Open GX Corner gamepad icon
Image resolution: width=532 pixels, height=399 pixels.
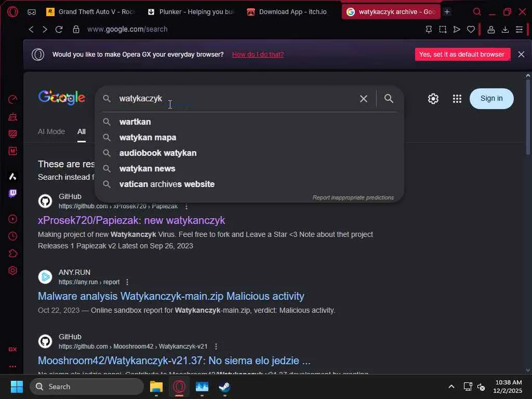32,12
